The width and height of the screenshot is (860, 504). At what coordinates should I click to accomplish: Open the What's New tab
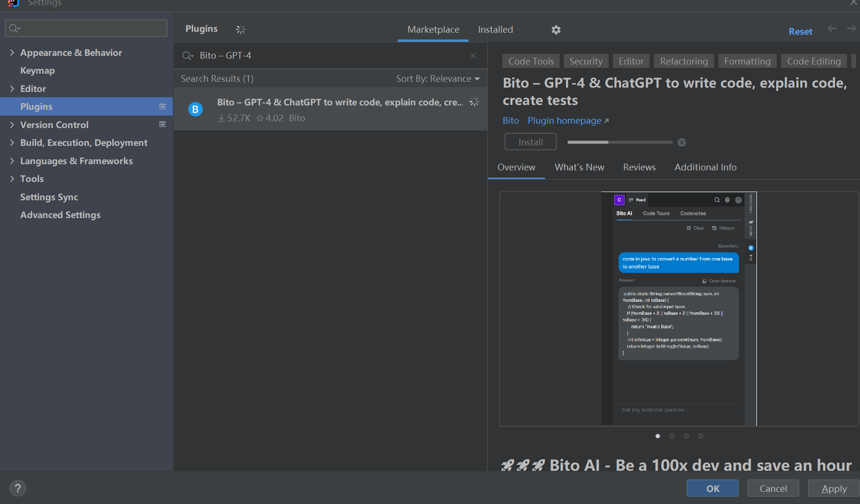(x=579, y=167)
